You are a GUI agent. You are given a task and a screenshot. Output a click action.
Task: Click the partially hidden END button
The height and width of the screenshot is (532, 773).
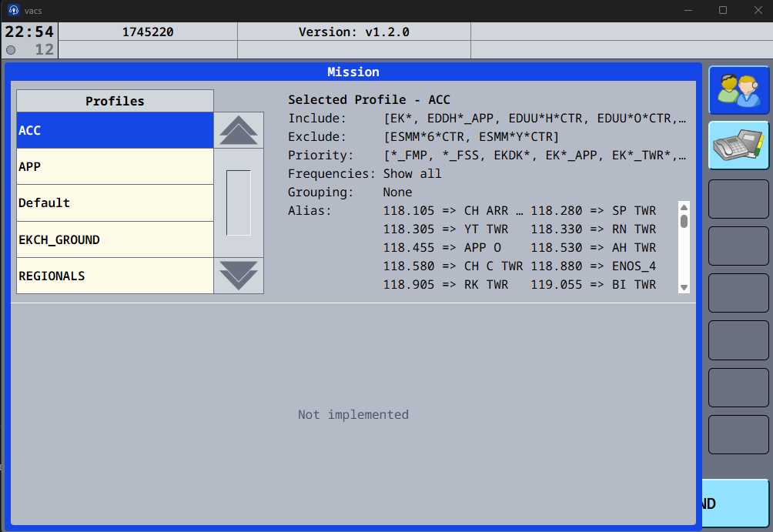pyautogui.click(x=735, y=504)
